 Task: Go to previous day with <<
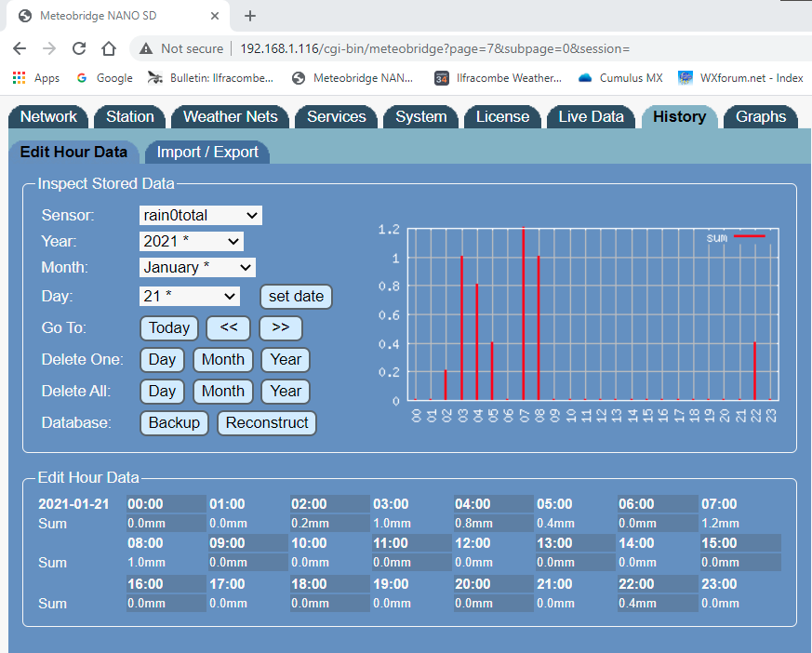click(229, 327)
